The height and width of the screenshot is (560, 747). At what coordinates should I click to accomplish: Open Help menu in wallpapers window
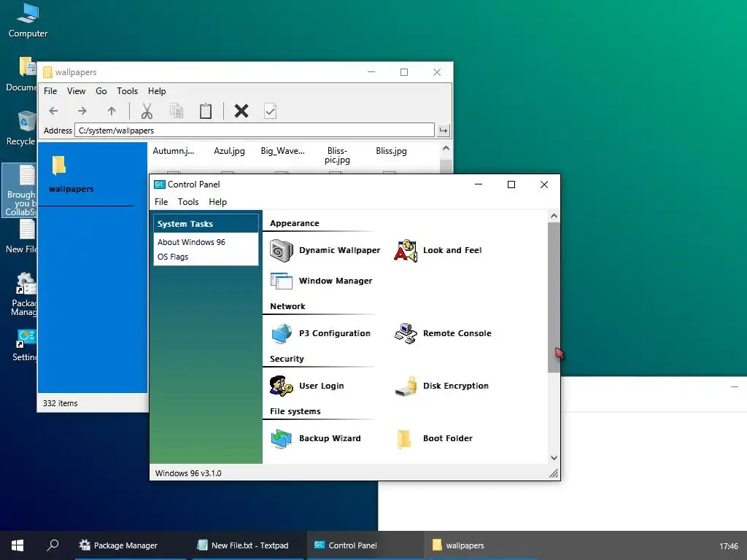157,91
